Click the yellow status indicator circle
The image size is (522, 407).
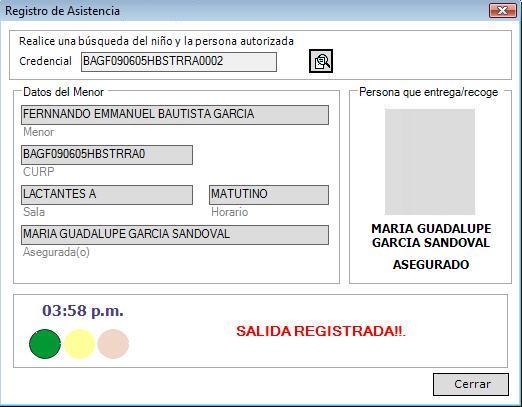click(79, 344)
